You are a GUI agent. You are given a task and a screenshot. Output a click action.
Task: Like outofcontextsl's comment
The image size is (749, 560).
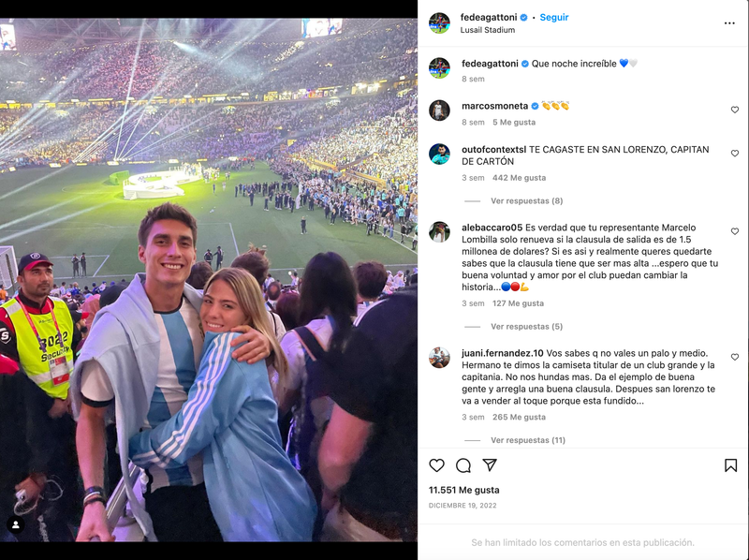click(735, 154)
